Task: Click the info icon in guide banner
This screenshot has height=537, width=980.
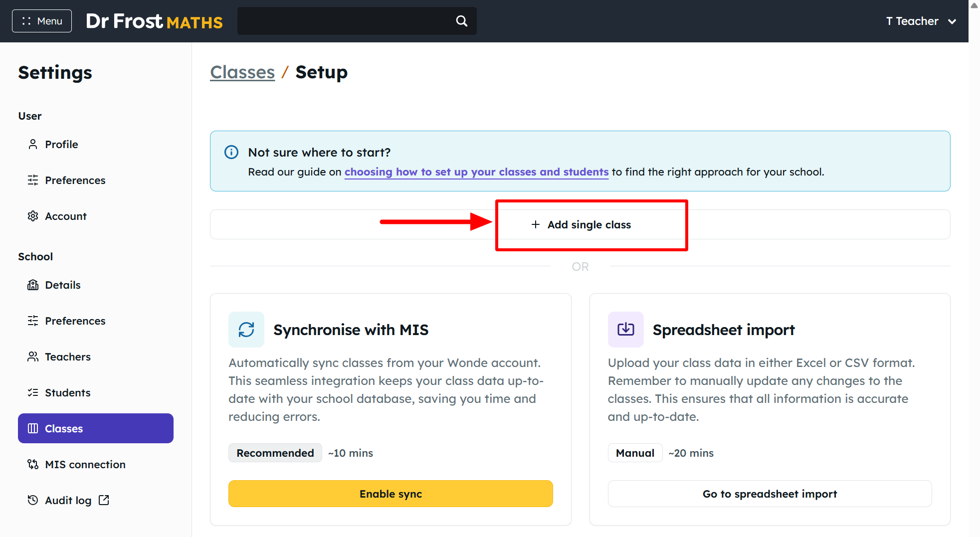Action: click(x=231, y=152)
